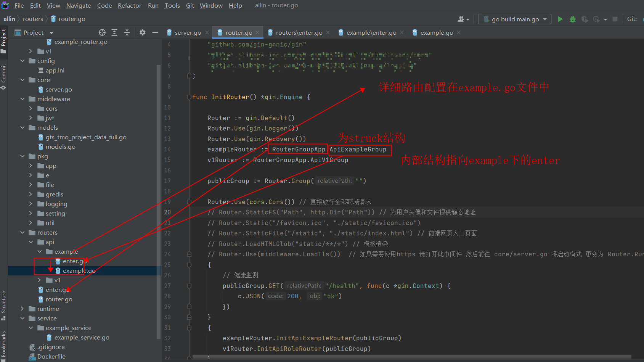
Task: Switch to the example\enter.go tab
Action: [371, 33]
